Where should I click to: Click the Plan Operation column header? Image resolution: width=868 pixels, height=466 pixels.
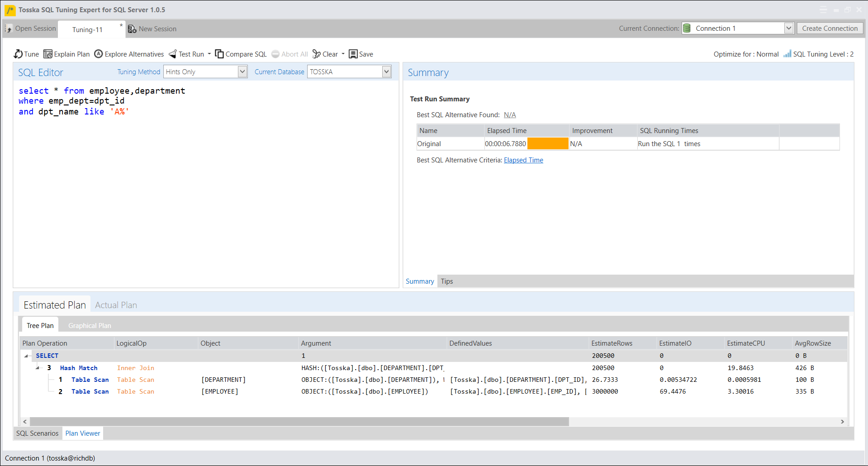[x=67, y=343]
